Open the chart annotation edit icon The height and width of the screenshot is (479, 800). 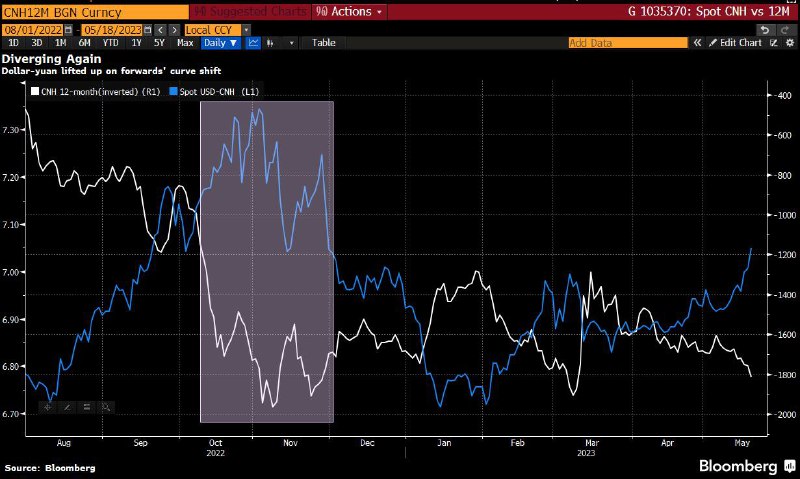(x=774, y=43)
